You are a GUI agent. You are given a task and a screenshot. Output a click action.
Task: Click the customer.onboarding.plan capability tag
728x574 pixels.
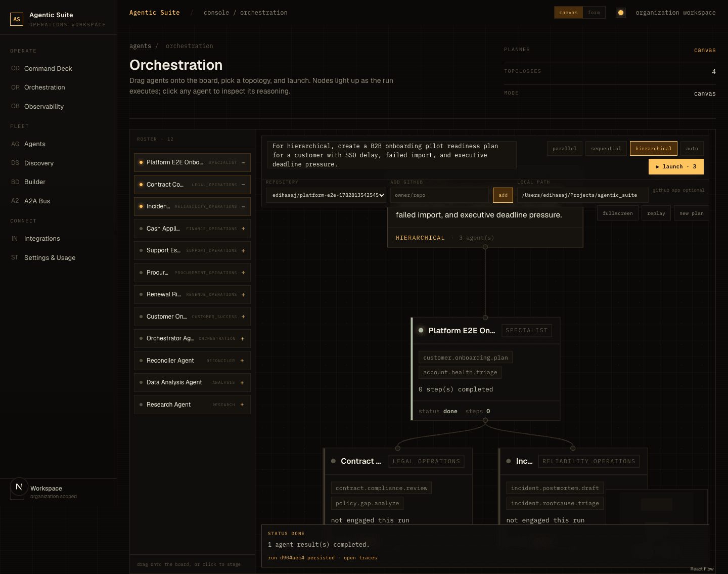(x=466, y=357)
